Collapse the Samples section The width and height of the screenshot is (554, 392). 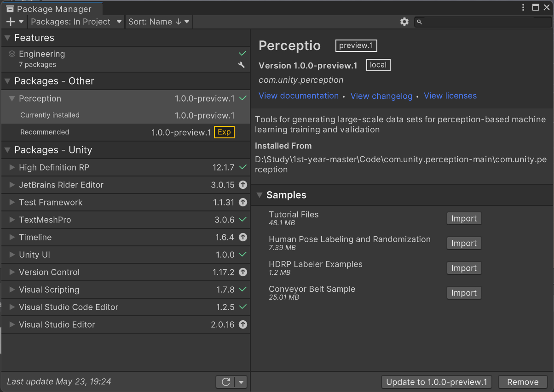(260, 195)
